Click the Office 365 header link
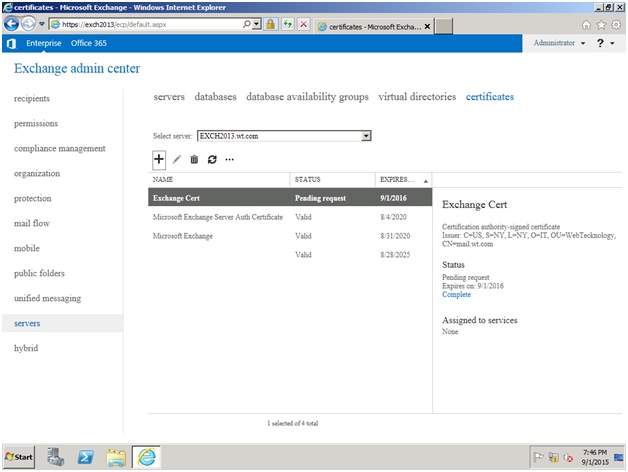Image resolution: width=628 pixels, height=472 pixels. click(x=89, y=43)
